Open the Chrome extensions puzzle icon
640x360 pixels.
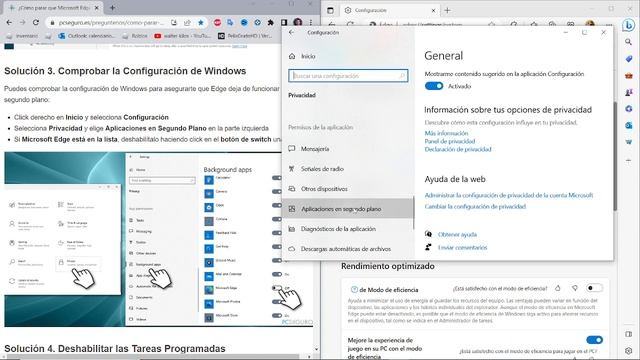pos(271,22)
